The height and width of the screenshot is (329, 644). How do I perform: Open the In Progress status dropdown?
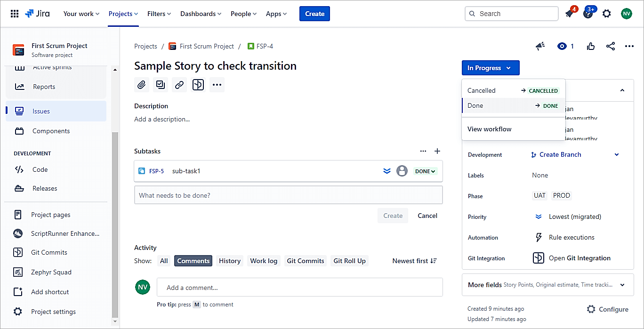[x=490, y=68]
